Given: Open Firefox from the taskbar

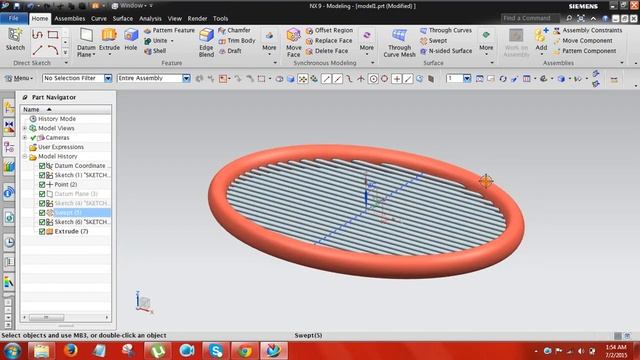Looking at the screenshot, I should [71, 351].
